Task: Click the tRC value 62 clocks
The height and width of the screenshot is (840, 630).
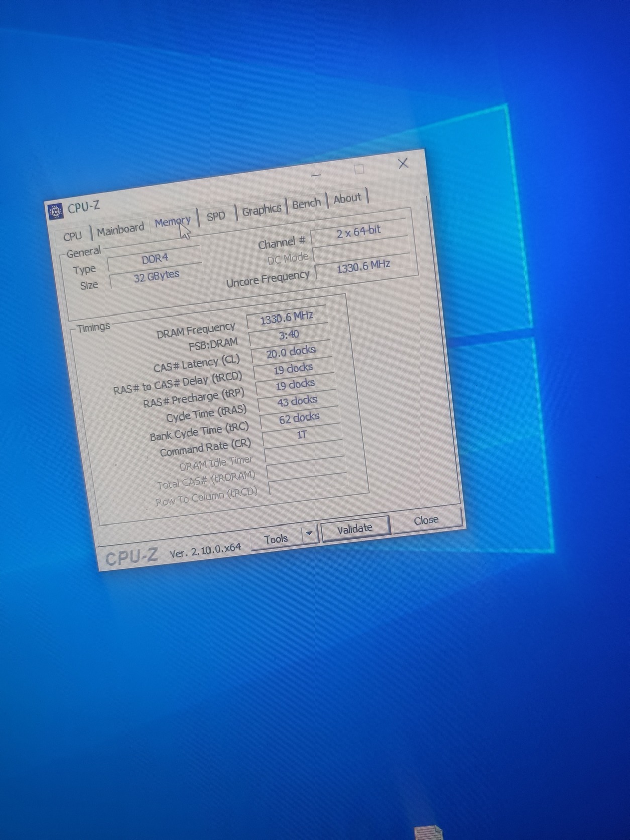Action: click(x=299, y=418)
